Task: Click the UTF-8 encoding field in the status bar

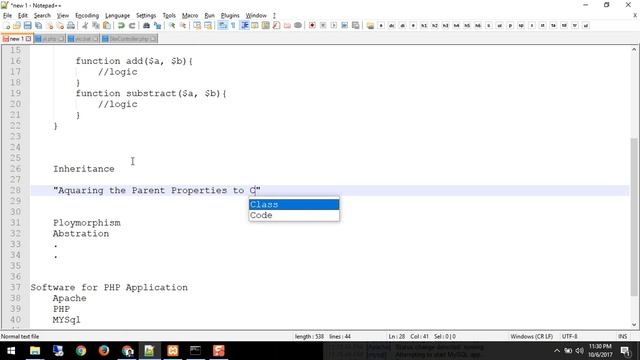Action: (x=570, y=336)
